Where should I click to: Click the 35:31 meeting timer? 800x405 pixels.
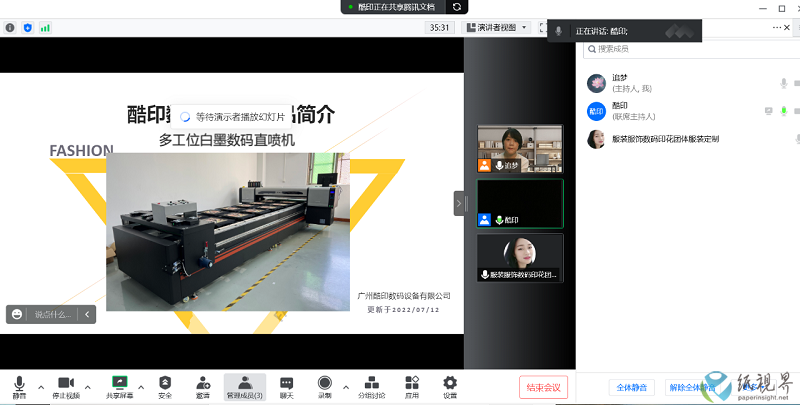(x=439, y=28)
